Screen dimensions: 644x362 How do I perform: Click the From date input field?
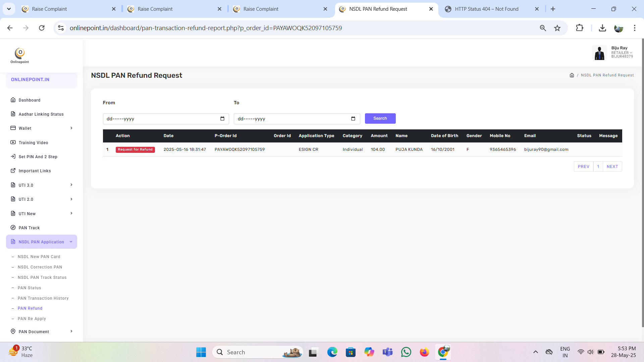point(161,119)
